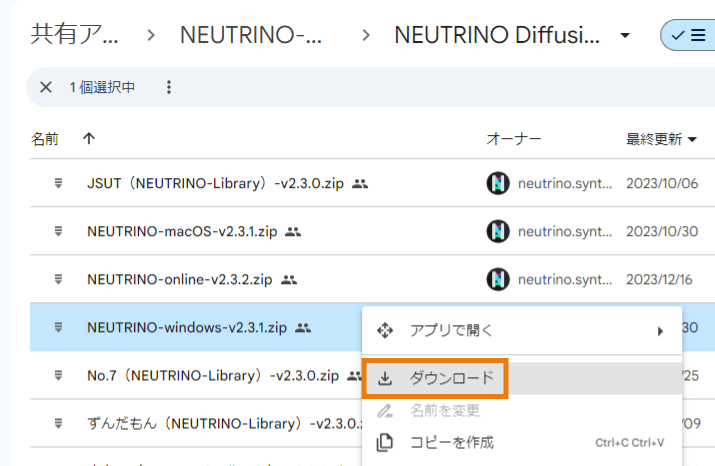Screen dimensions: 715x466
Task: Clear selection with the X icon
Action: coord(46,87)
